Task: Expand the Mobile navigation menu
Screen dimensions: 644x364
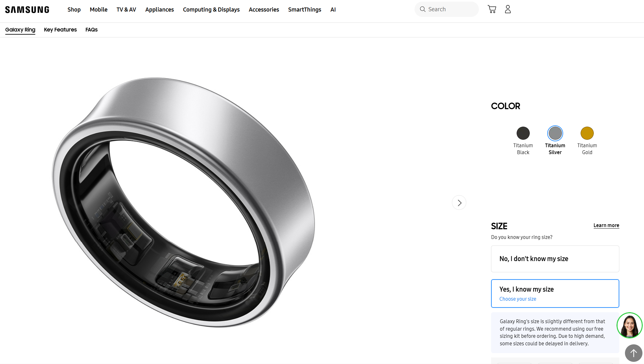Action: click(x=99, y=10)
